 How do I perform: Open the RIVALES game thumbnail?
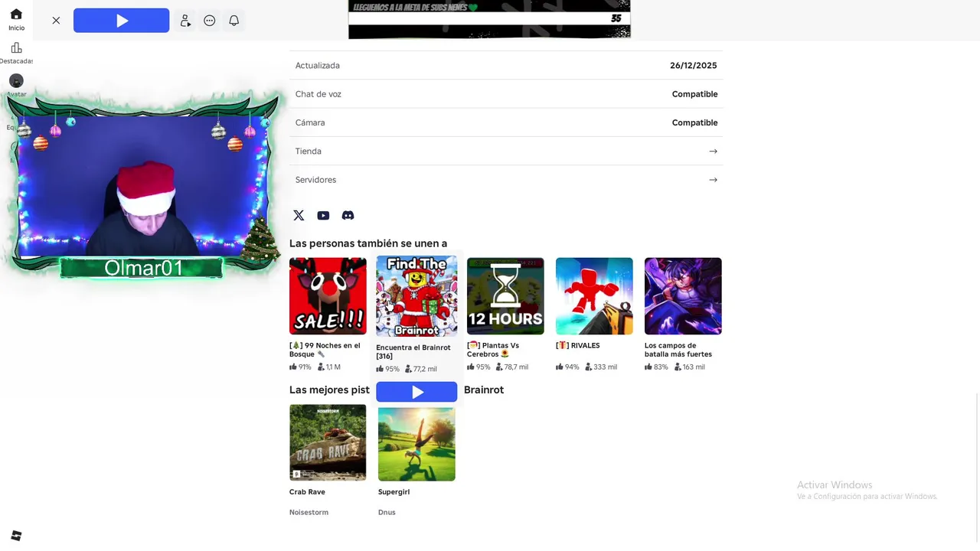[x=594, y=296]
